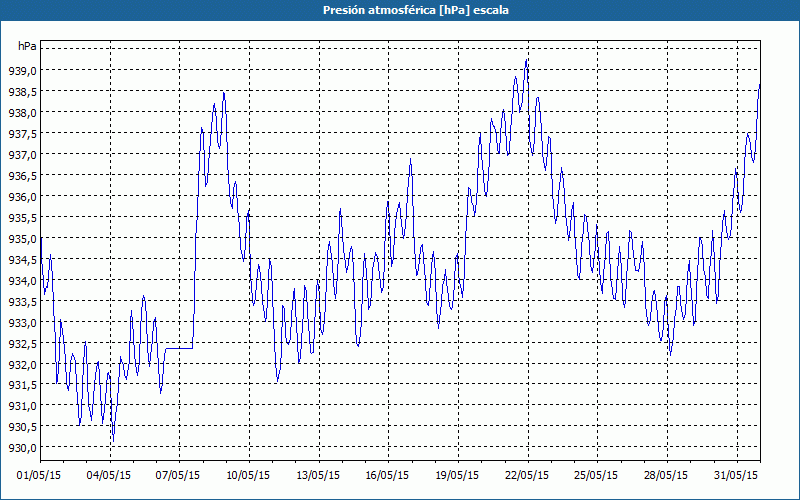Click the 16/05/15 date label

pos(387,476)
